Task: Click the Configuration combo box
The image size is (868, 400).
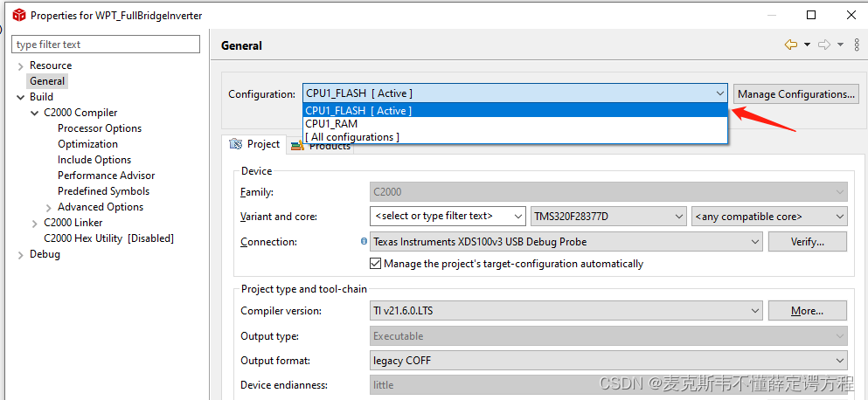Action: pos(516,93)
